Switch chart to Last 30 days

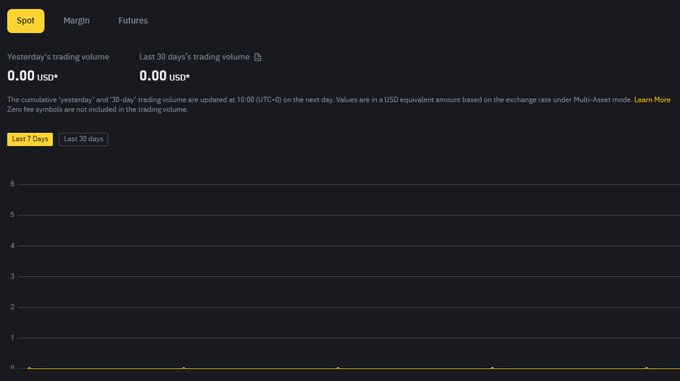tap(83, 139)
